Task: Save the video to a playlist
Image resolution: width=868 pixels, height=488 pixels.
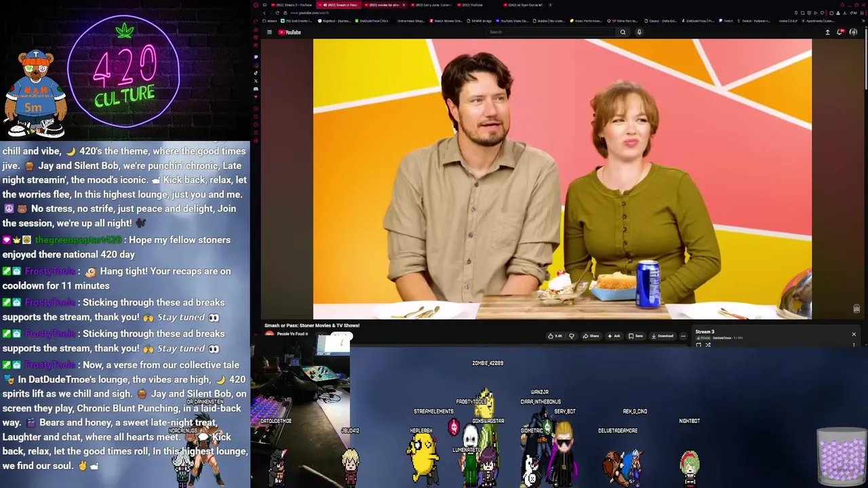Action: 635,336
